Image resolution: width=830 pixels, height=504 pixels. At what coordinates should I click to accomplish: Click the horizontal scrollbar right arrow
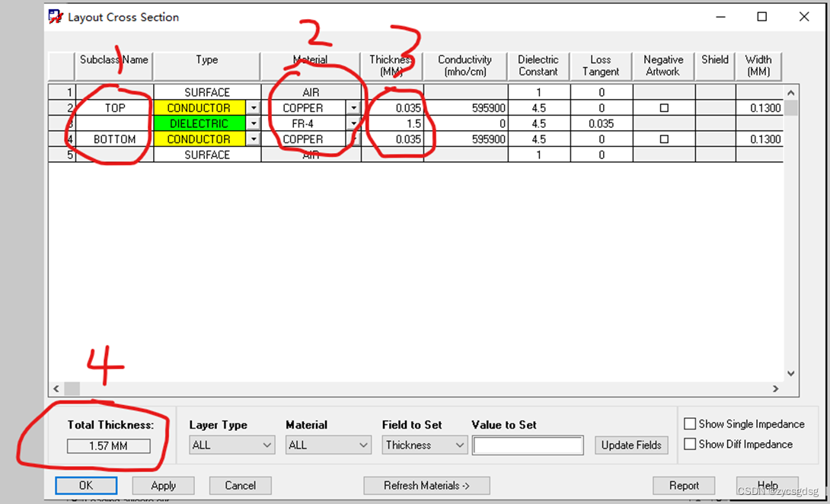[x=775, y=389]
